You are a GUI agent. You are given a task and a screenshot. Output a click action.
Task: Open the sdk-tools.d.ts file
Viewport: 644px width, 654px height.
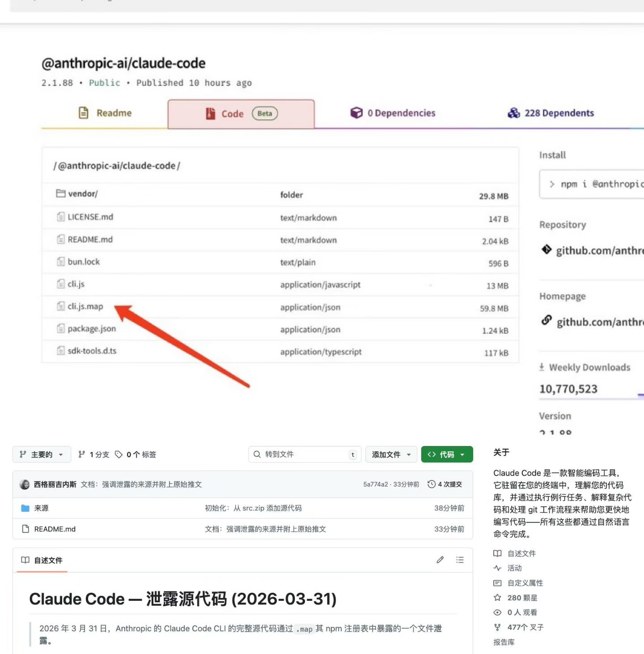pos(92,351)
